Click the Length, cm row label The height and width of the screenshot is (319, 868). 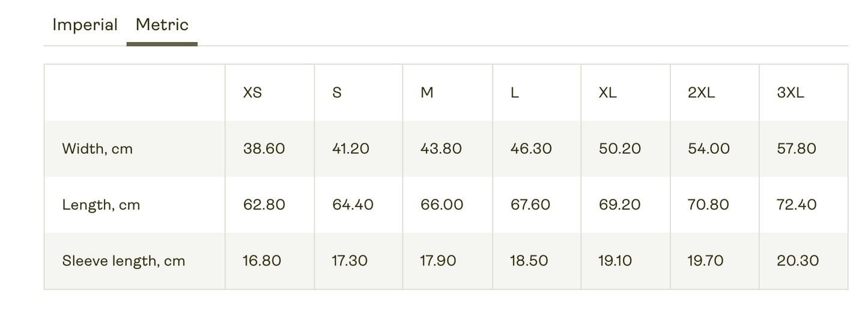click(x=101, y=205)
